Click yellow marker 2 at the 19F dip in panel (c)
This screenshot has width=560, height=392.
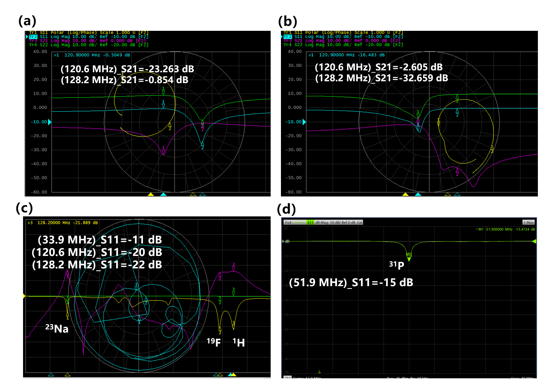tap(220, 328)
